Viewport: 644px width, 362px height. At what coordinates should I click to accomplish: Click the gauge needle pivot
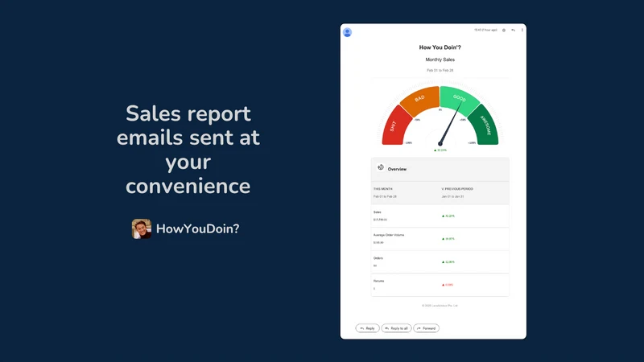(440, 144)
